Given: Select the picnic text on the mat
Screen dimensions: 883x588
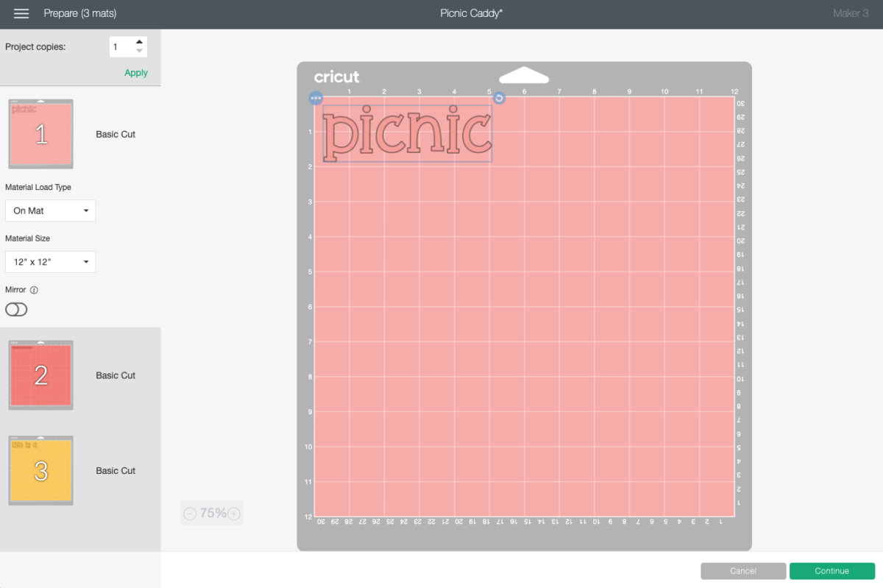Looking at the screenshot, I should (x=407, y=133).
